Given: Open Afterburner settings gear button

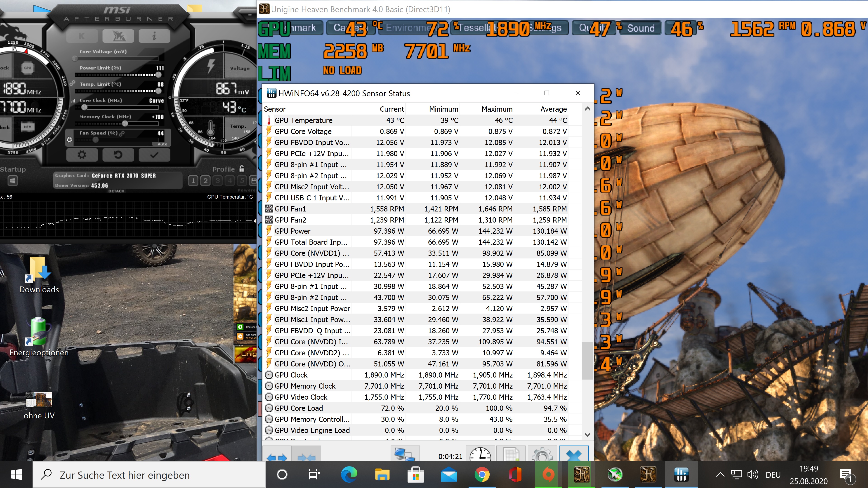Looking at the screenshot, I should pos(82,155).
